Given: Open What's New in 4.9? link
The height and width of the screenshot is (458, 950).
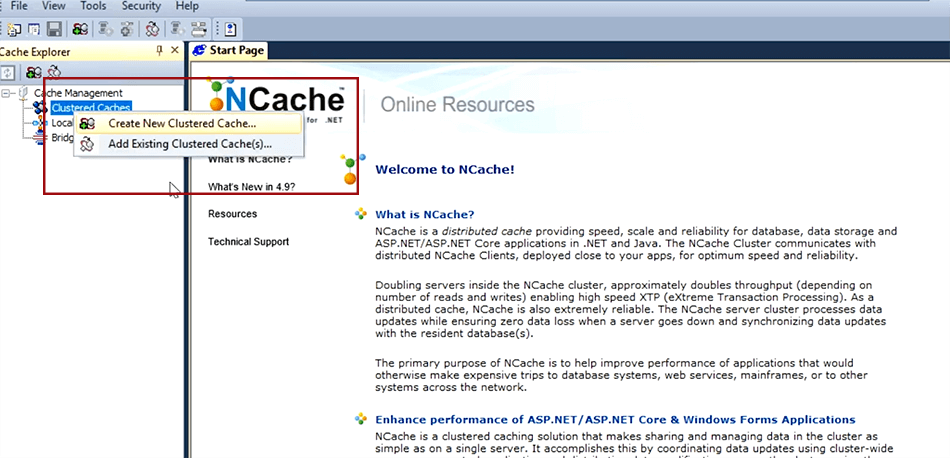Looking at the screenshot, I should [x=251, y=187].
